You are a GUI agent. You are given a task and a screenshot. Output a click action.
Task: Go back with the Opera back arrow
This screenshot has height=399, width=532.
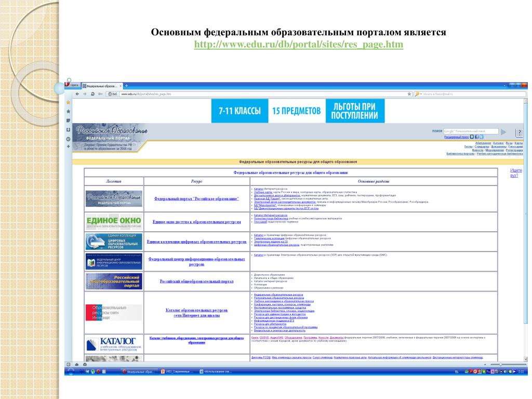point(77,94)
